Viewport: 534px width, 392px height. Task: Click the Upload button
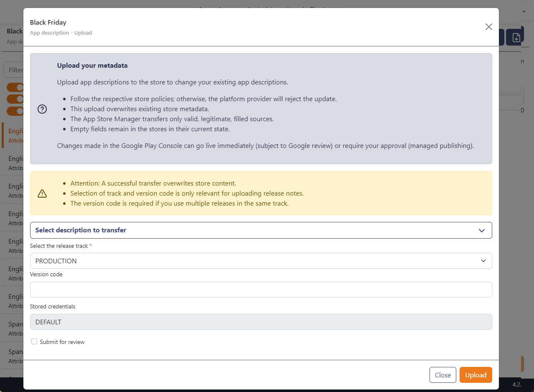(476, 375)
